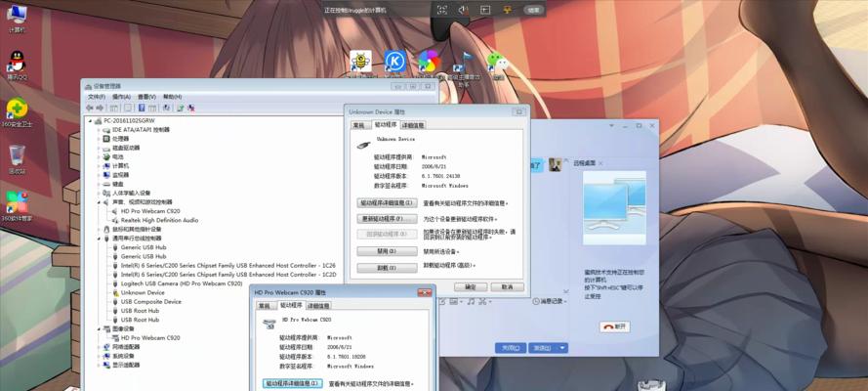Open the 文件(F) menu in Device Manager
868x391 pixels.
click(97, 97)
